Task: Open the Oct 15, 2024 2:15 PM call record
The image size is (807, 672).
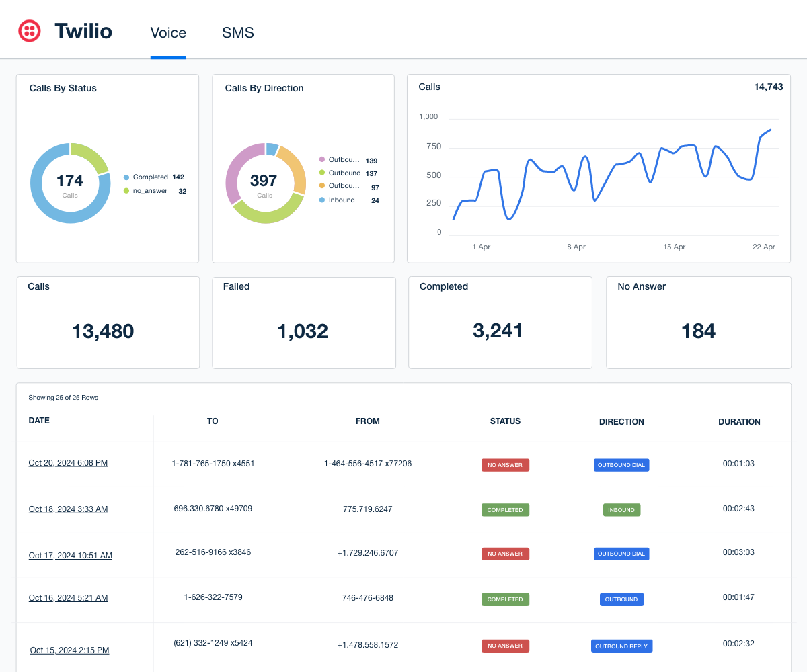Action: tap(69, 650)
